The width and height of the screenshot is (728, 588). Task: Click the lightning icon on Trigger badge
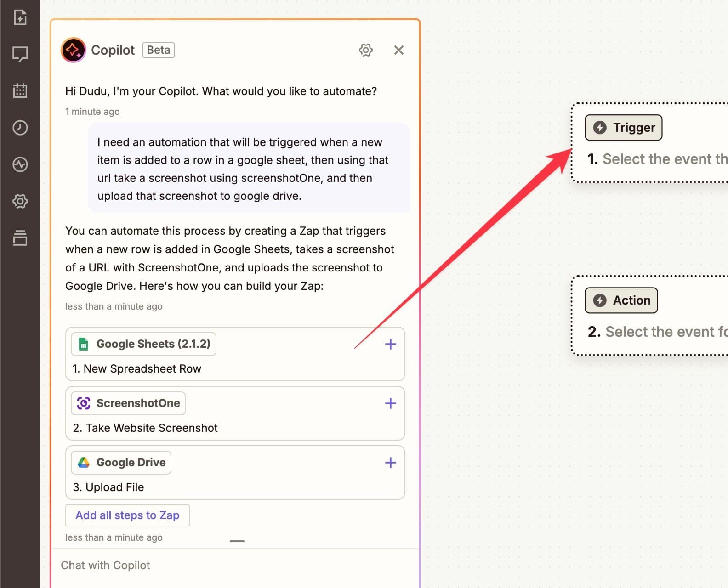600,128
